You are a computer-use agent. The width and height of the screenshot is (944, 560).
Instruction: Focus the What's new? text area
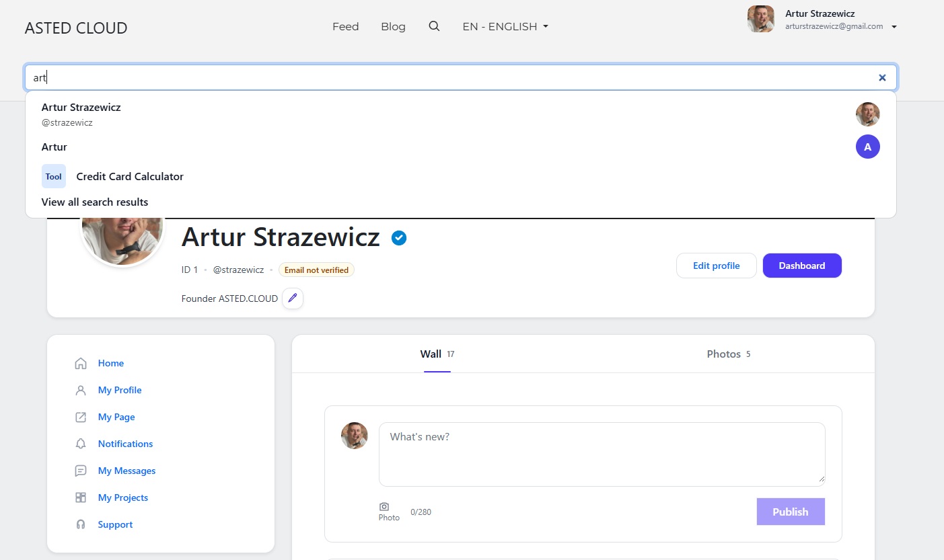pos(602,454)
